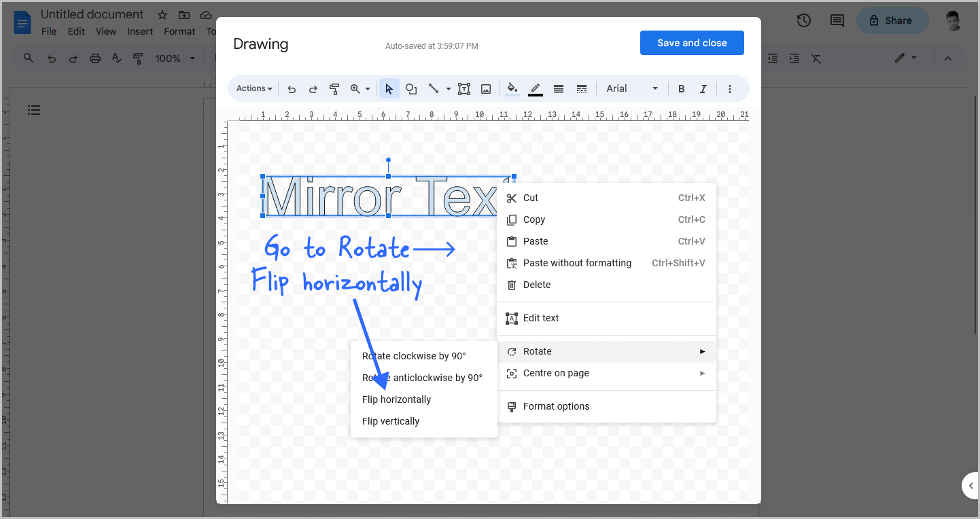Open the Actions menu
Viewport: 980px width, 519px height.
pos(253,88)
